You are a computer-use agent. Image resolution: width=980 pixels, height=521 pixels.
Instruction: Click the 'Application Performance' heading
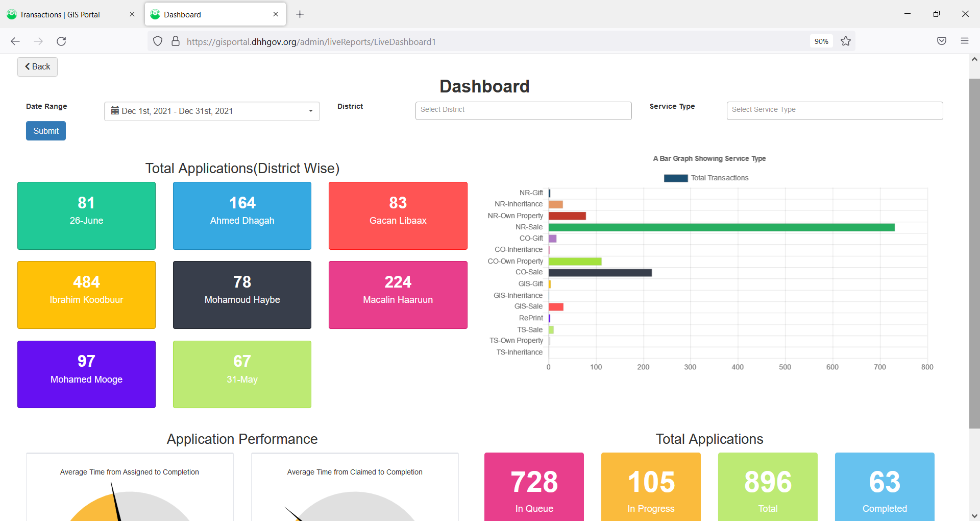pos(242,439)
